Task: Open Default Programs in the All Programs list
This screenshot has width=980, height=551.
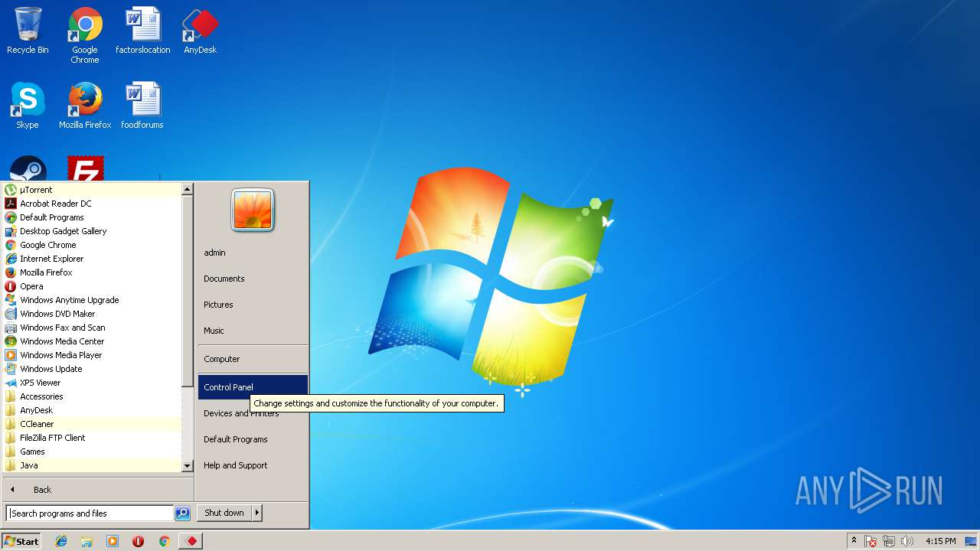Action: pos(92,217)
